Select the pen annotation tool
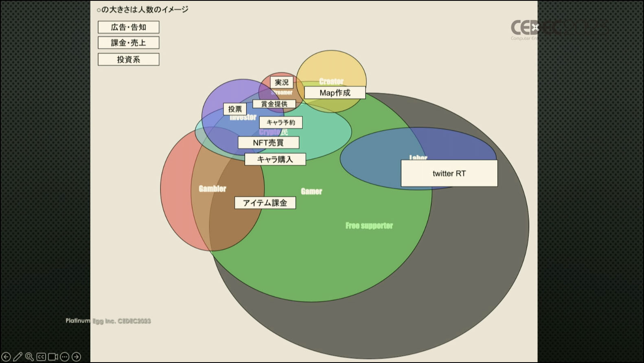644x363 pixels. [18, 357]
